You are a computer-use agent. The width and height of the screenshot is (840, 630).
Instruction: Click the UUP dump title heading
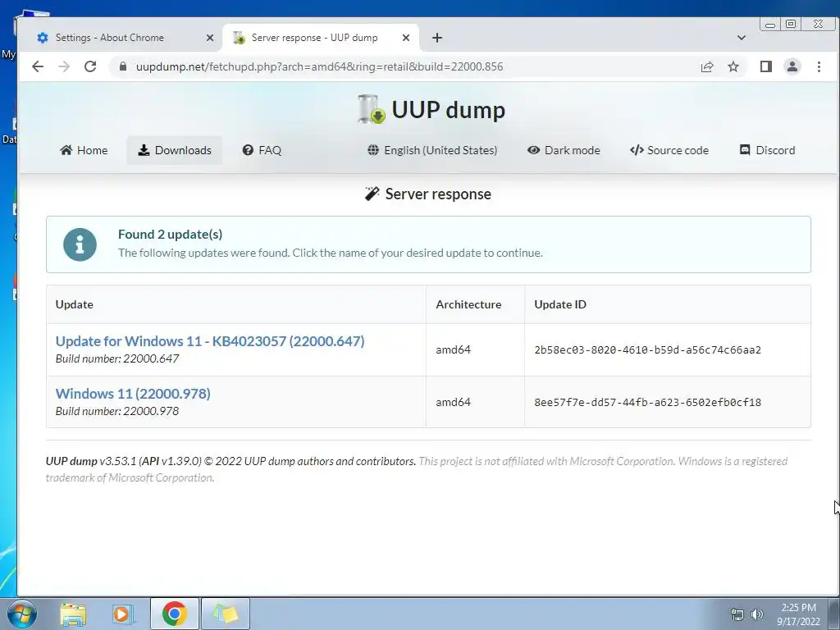pyautogui.click(x=449, y=110)
